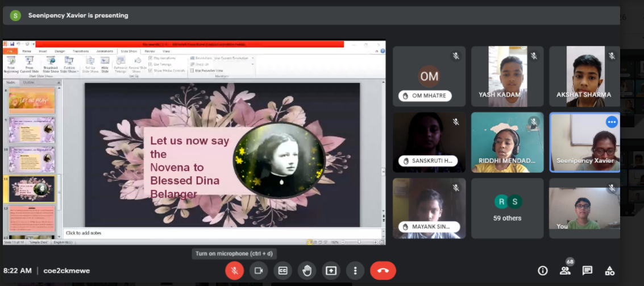Open the chat panel
Viewport: 644px width, 286px height.
click(x=587, y=271)
